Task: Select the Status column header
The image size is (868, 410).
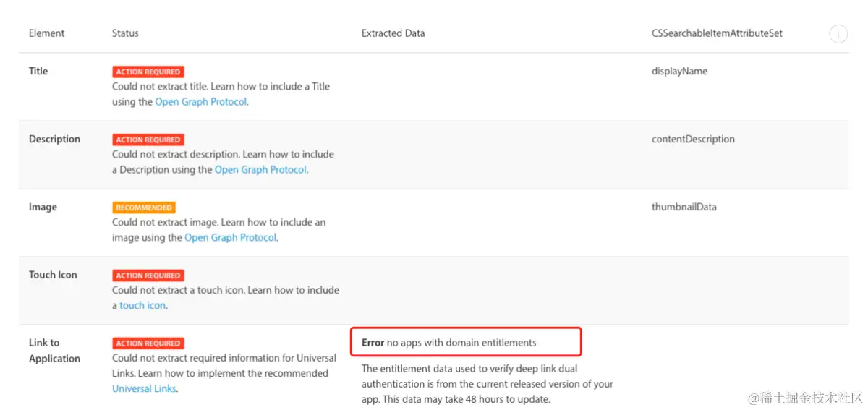Action: [125, 33]
